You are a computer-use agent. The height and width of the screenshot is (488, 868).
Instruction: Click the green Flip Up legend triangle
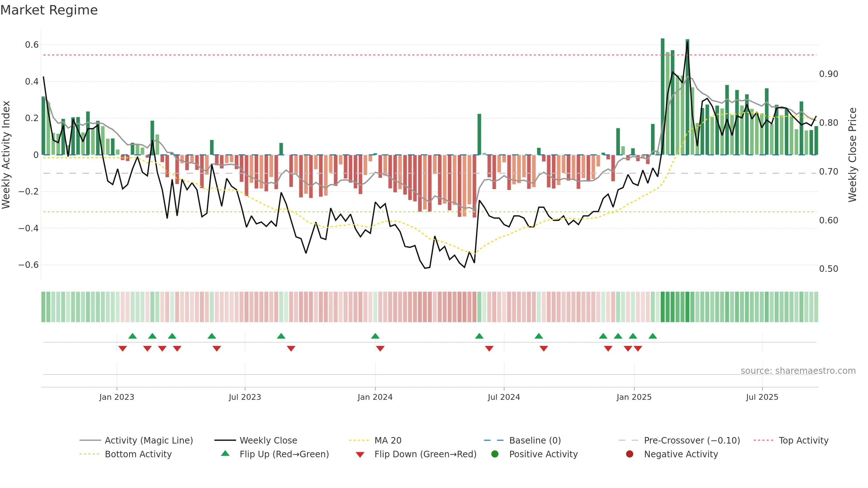click(225, 453)
